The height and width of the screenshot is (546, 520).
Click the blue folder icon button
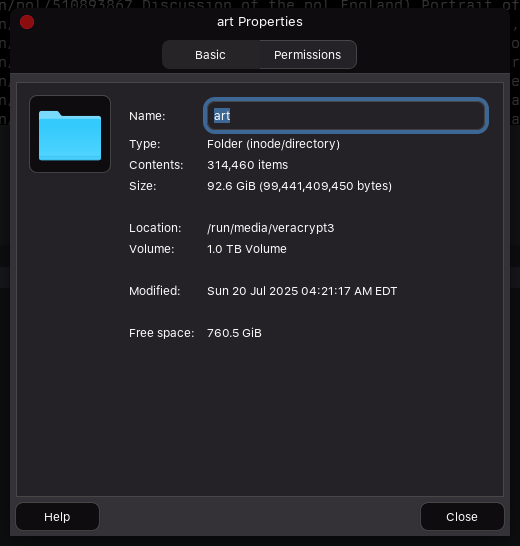tap(70, 134)
